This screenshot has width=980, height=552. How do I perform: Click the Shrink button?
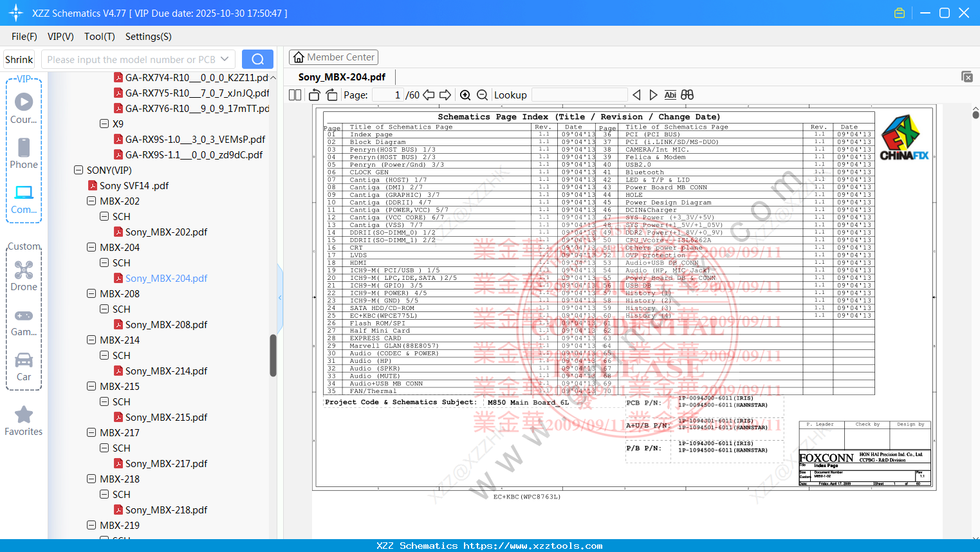tap(19, 59)
